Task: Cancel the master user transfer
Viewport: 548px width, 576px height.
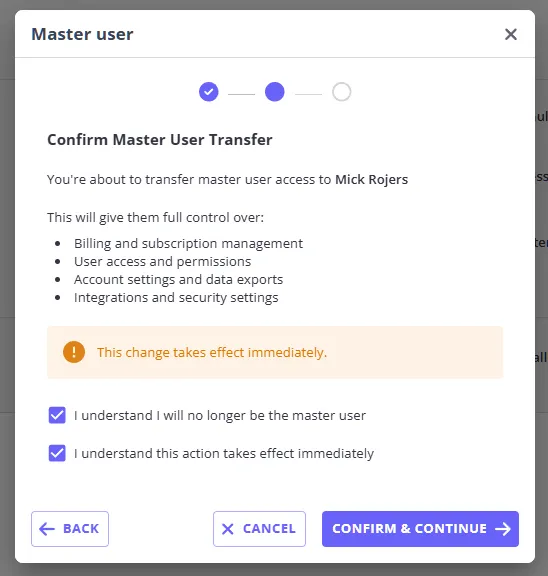Action: point(259,529)
